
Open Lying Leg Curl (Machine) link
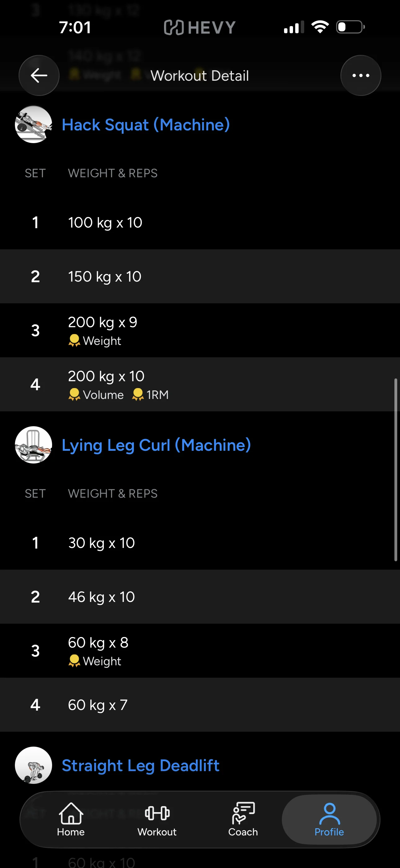click(x=156, y=445)
